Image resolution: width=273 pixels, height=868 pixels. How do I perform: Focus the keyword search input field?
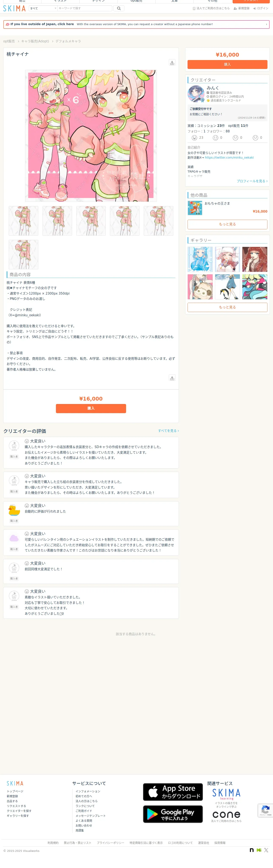pyautogui.click(x=84, y=9)
